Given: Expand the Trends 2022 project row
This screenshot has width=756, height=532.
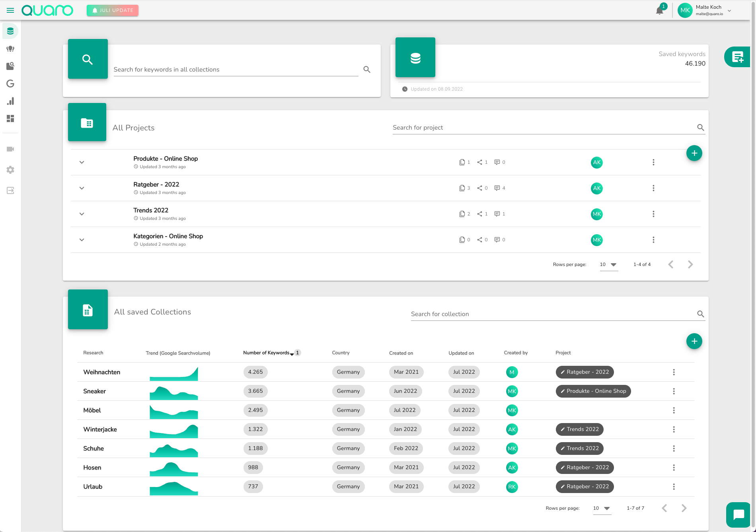Looking at the screenshot, I should pyautogui.click(x=82, y=214).
